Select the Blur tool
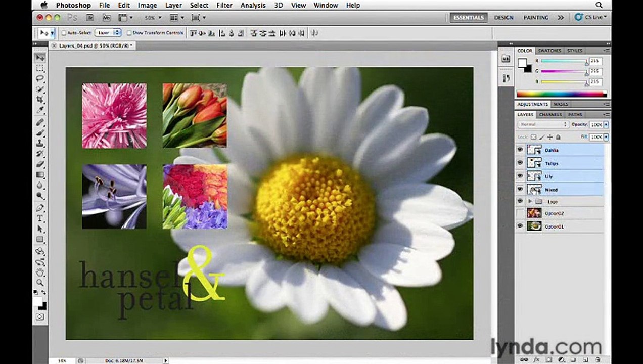The image size is (643, 364). (40, 185)
